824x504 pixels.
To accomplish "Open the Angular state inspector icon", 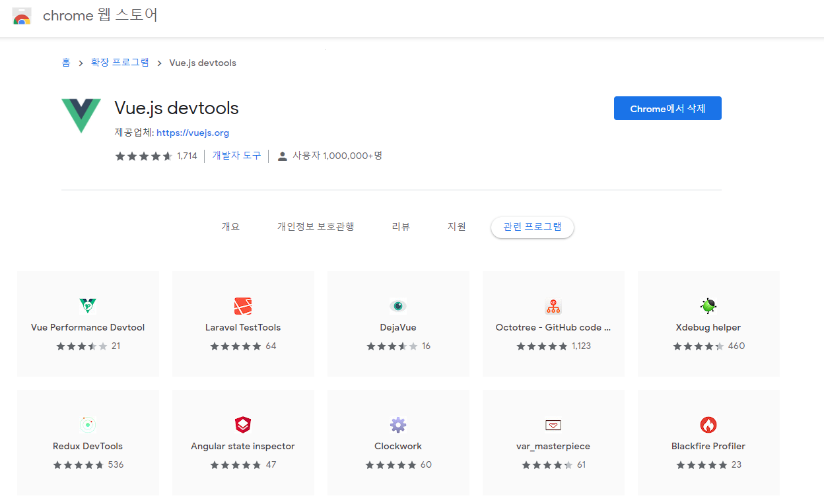I will click(243, 424).
